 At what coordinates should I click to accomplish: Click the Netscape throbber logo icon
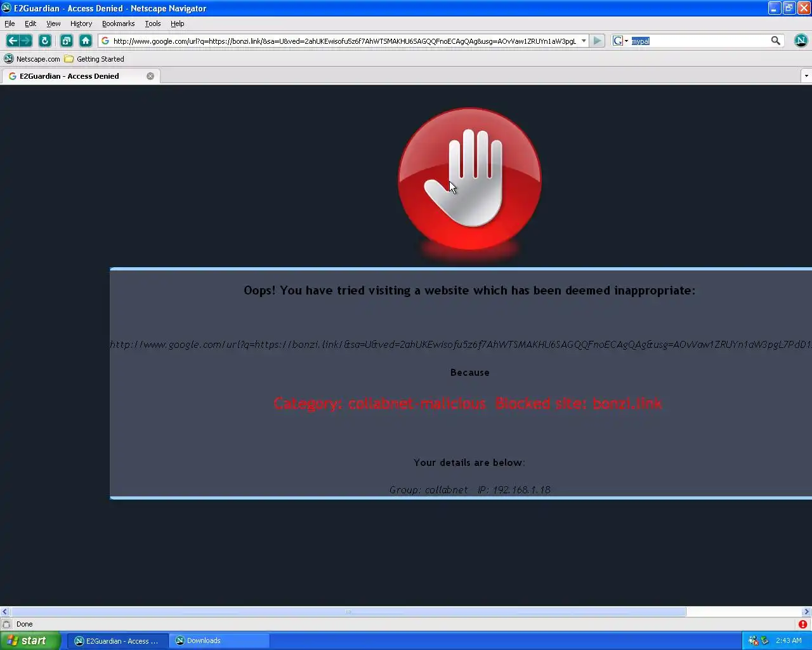tap(801, 41)
